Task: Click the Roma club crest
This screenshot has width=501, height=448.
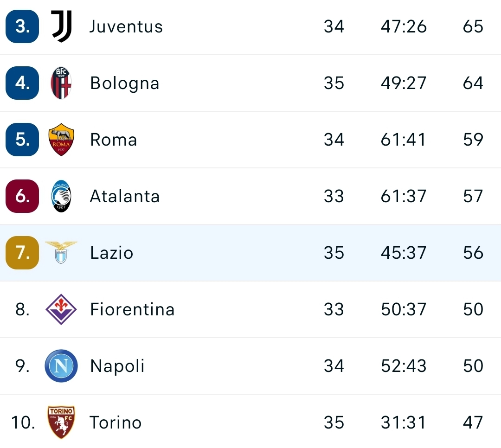Action: tap(61, 140)
